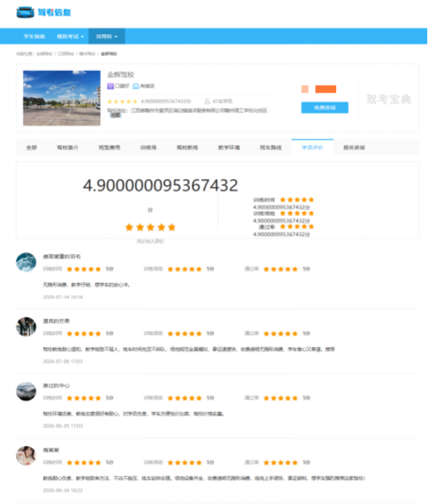428x504 pixels.
Task: Click the purple 口碑好 badge icon
Action: (110, 86)
